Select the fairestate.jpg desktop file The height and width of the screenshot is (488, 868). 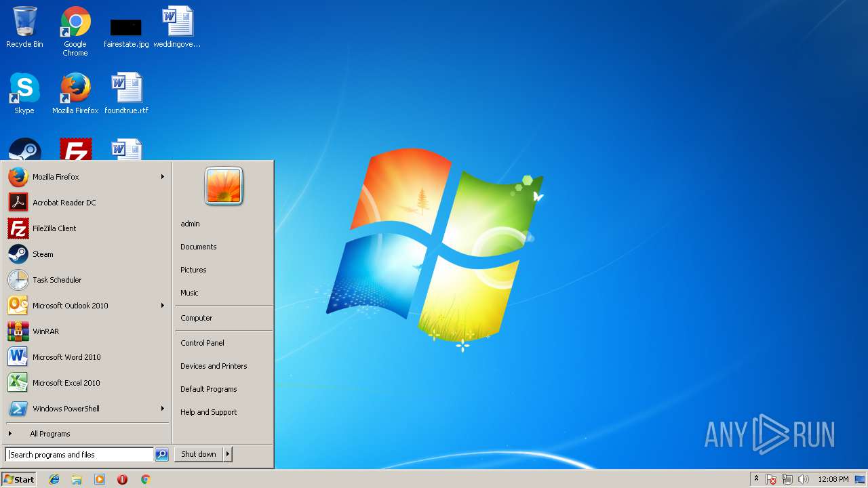click(126, 33)
